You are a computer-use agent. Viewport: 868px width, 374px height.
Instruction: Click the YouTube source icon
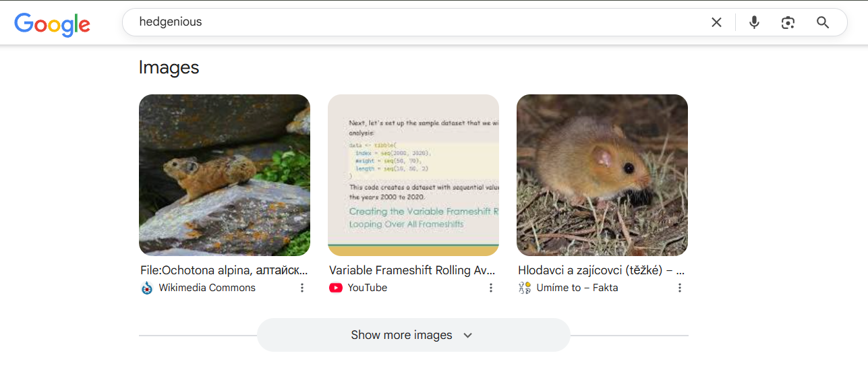pos(336,288)
